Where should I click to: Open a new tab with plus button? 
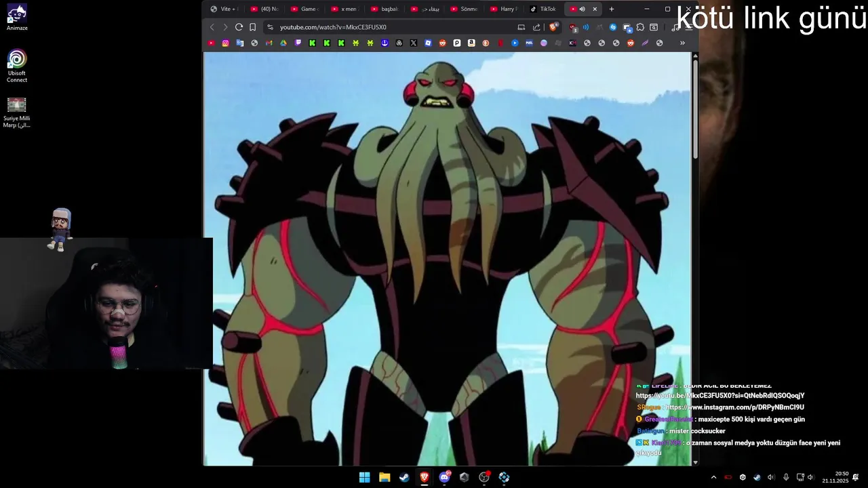coord(612,9)
